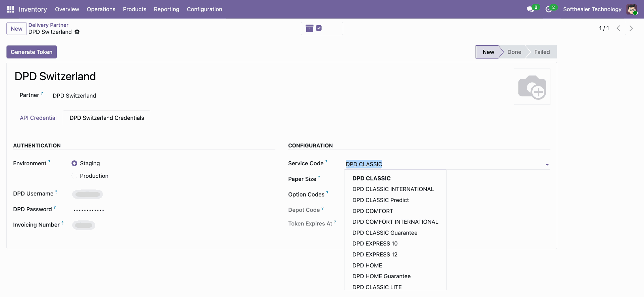Set status to New stage
This screenshot has height=297, width=644.
(x=488, y=52)
